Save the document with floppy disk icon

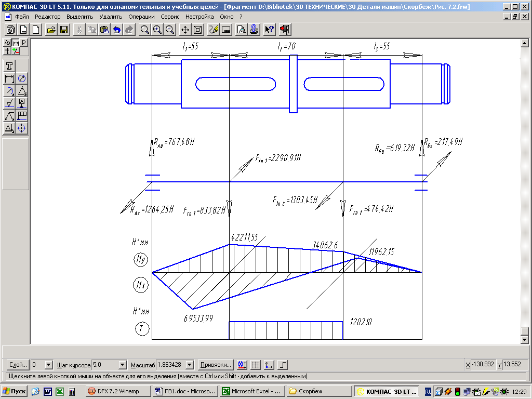coord(64,30)
